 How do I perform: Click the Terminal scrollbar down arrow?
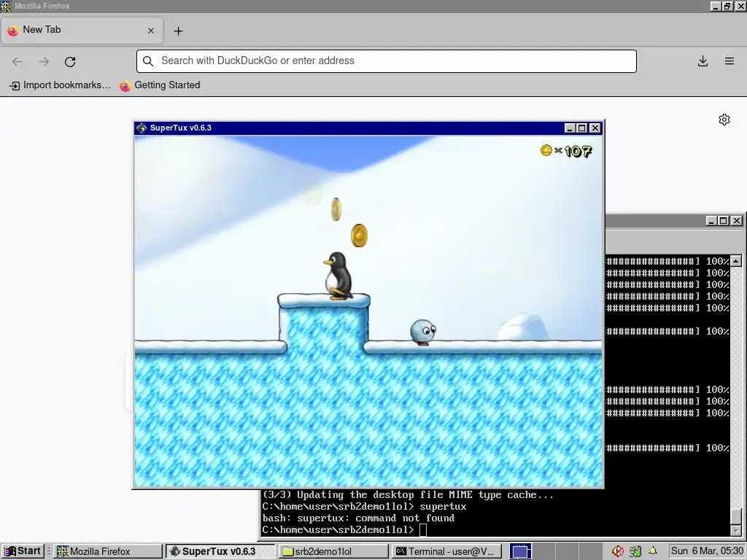736,530
